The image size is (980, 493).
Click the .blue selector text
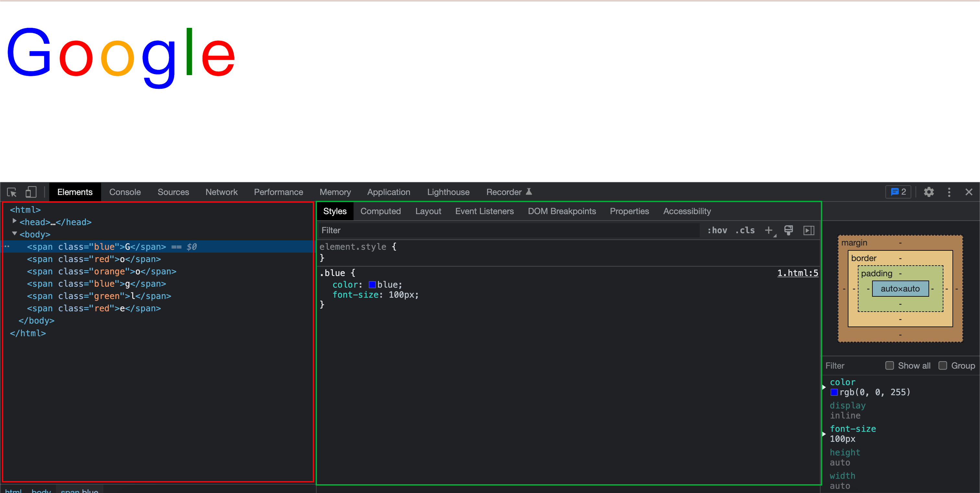[332, 273]
